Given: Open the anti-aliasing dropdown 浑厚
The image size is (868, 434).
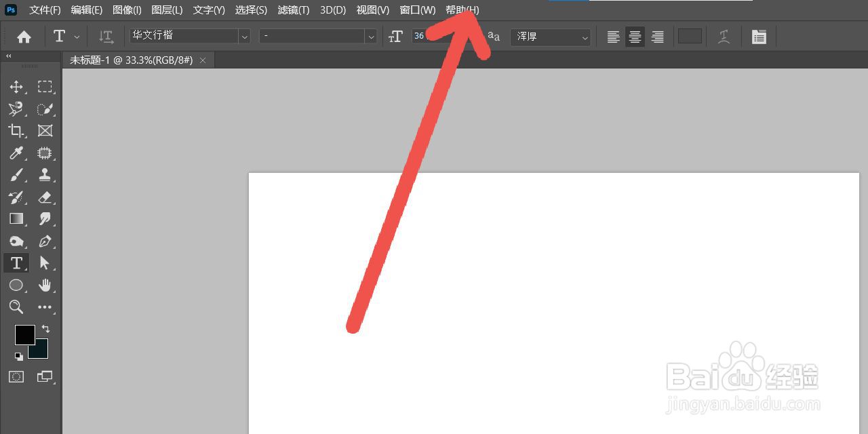Looking at the screenshot, I should pos(551,37).
